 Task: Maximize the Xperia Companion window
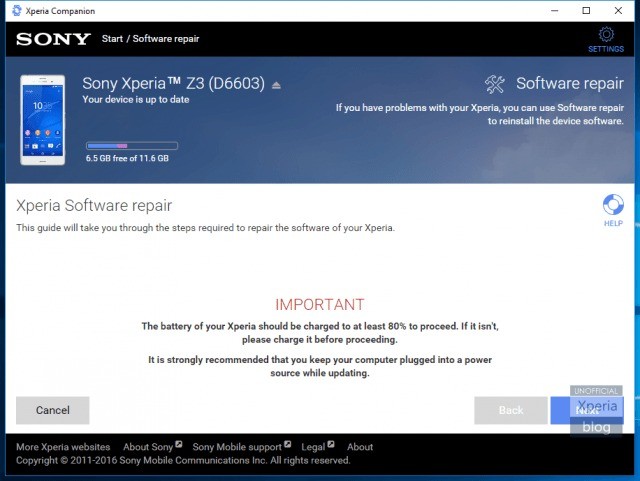585,10
